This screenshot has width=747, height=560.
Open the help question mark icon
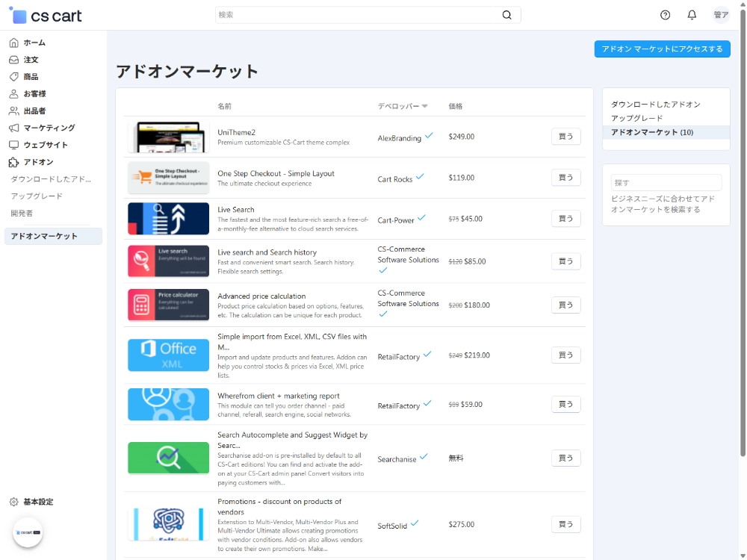(x=666, y=15)
